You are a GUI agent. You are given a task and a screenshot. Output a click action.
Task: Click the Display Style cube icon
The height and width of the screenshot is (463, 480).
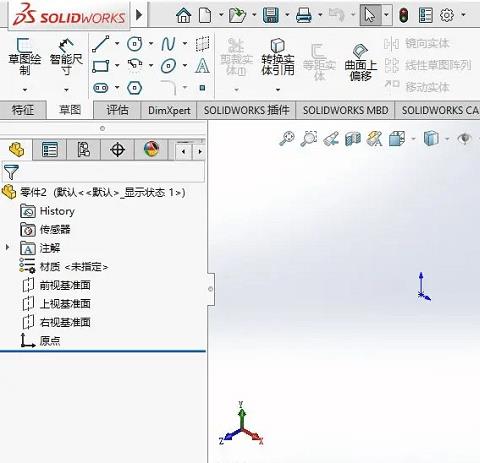click(x=432, y=139)
